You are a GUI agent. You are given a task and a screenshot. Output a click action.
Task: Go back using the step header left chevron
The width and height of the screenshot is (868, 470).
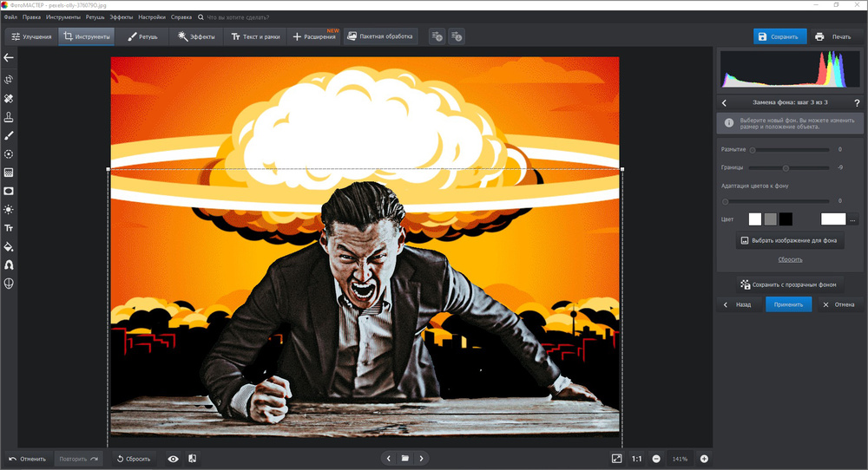(725, 103)
